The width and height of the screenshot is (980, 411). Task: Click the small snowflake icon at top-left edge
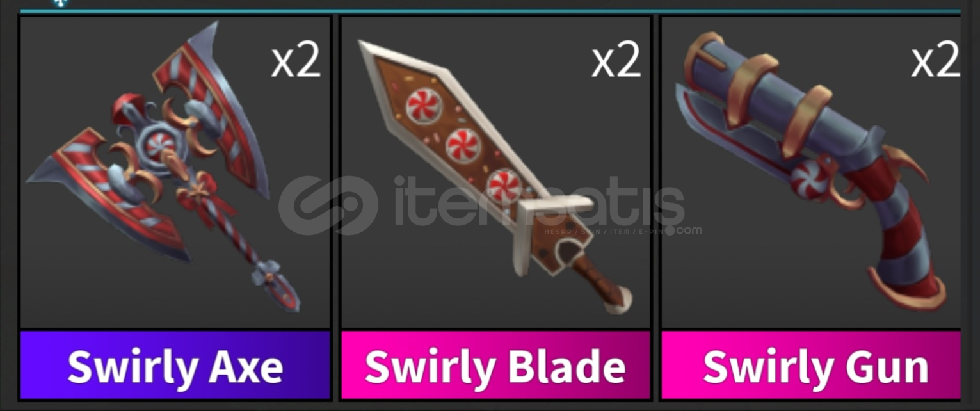coord(60,3)
